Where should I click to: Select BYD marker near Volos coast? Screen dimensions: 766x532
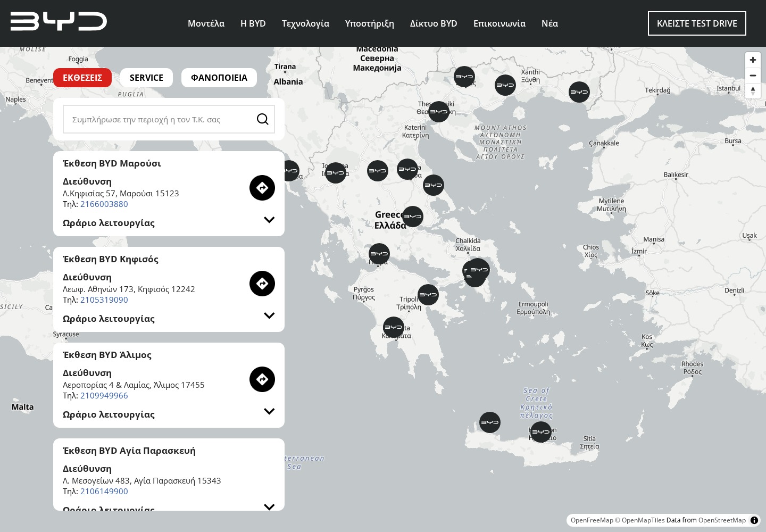(x=434, y=185)
